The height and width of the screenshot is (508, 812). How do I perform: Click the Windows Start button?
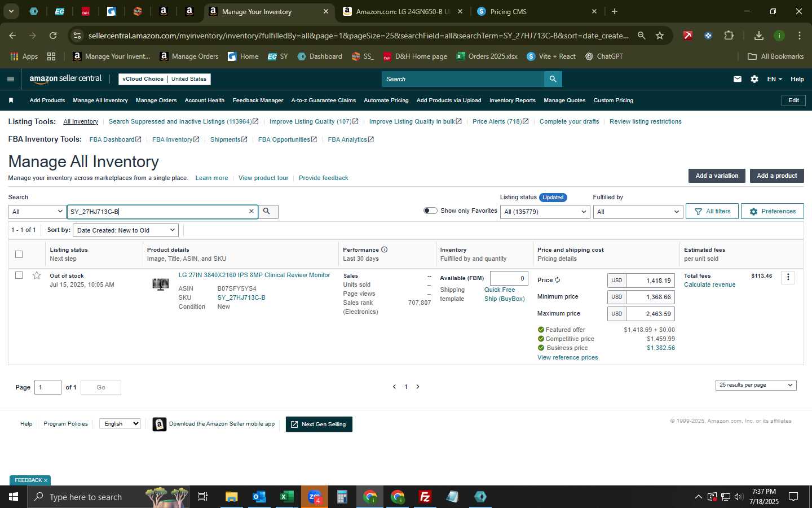point(14,497)
